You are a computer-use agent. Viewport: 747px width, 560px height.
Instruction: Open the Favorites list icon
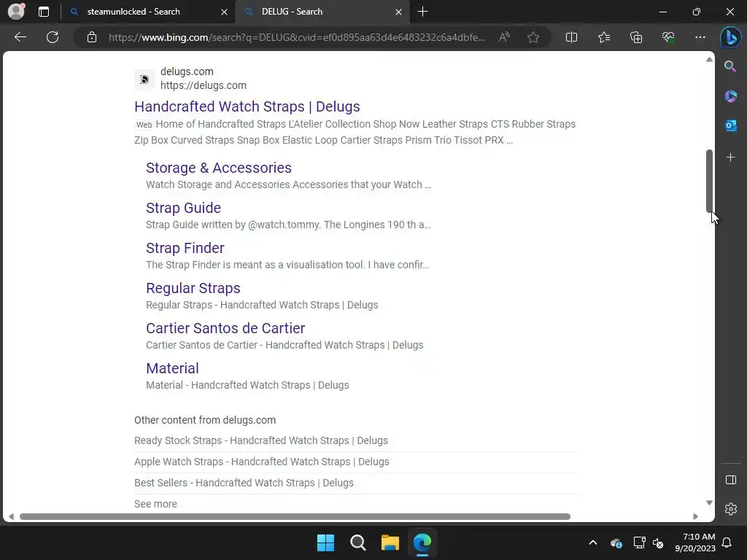click(x=603, y=37)
